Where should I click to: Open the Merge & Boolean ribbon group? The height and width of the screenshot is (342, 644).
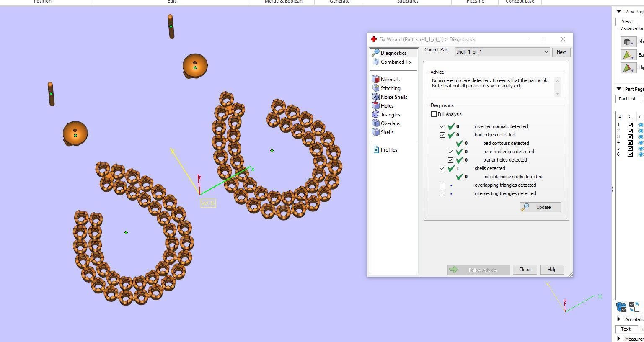pos(283,2)
